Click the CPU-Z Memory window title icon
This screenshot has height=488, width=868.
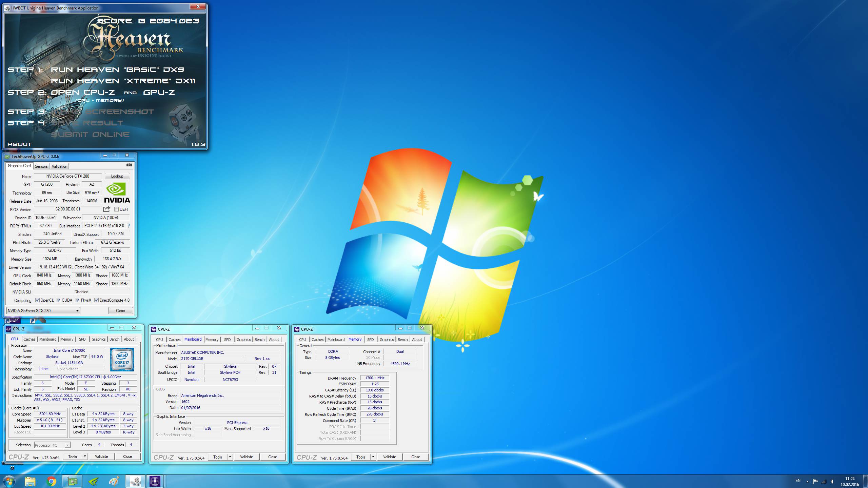click(x=297, y=329)
